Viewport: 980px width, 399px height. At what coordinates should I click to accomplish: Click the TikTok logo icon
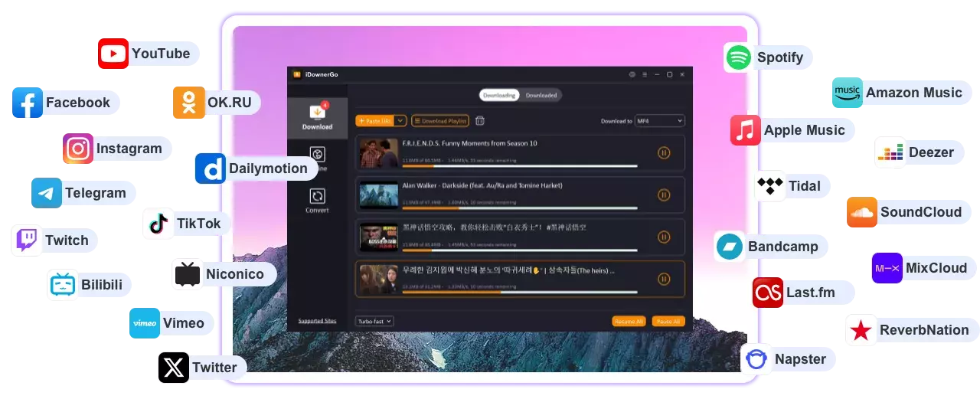158,224
